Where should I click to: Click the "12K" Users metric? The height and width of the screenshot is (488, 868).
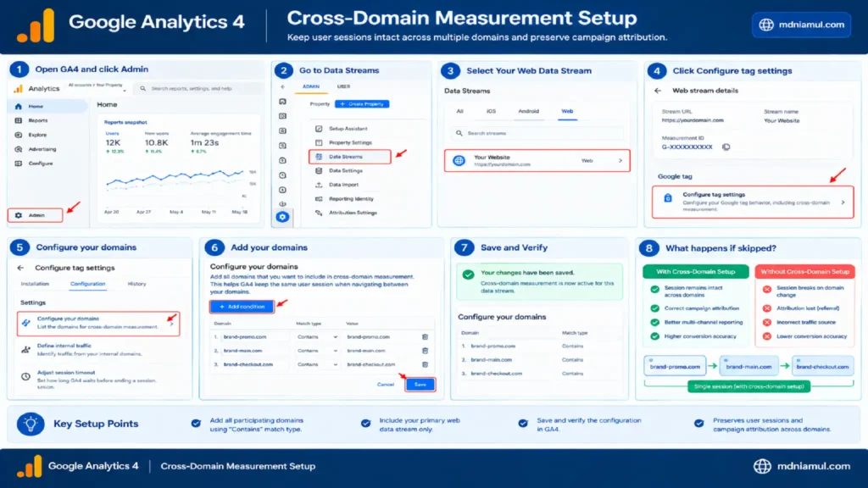(113, 142)
